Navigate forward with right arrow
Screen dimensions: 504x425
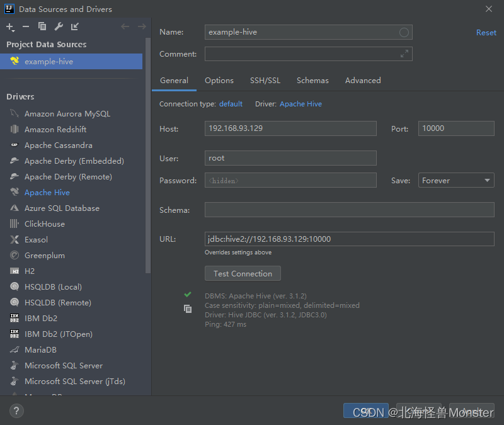click(142, 26)
